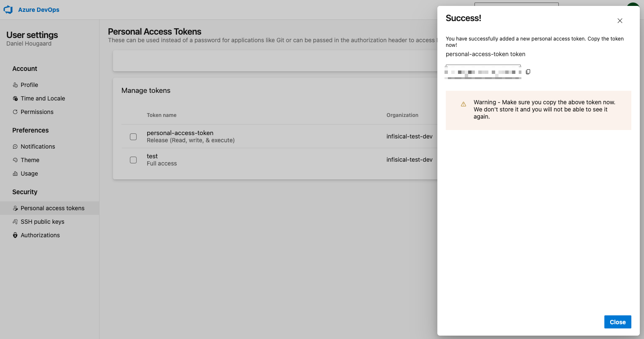Open Notifications preferences
The height and width of the screenshot is (339, 644).
click(38, 146)
